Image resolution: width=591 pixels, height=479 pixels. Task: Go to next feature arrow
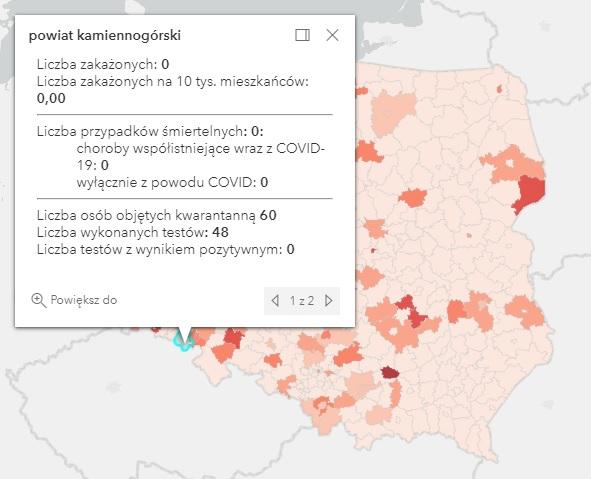coord(329,300)
